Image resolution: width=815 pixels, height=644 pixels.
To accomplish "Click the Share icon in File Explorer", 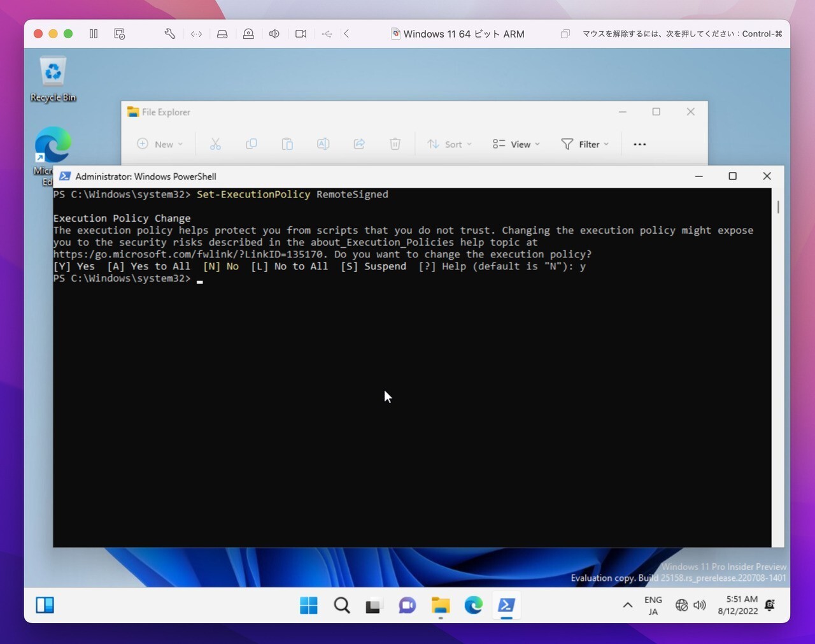I will [x=359, y=145].
